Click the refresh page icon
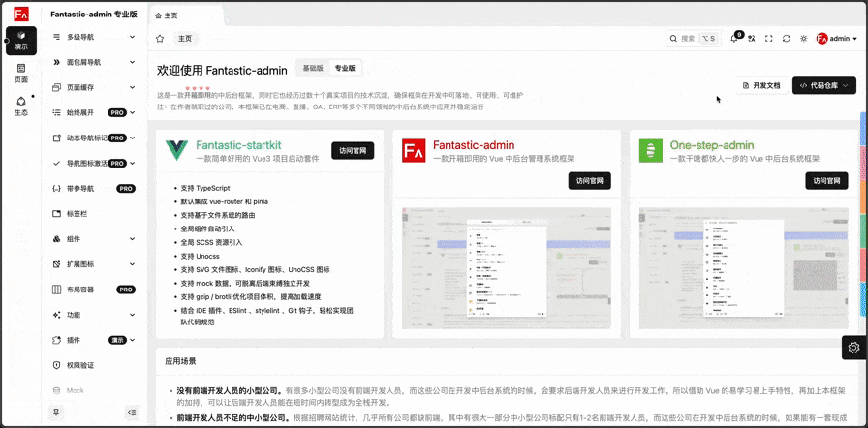The height and width of the screenshot is (428, 868). click(x=787, y=39)
